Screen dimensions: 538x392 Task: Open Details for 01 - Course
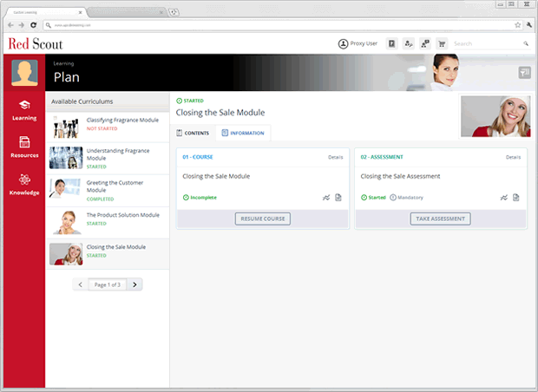click(x=335, y=157)
